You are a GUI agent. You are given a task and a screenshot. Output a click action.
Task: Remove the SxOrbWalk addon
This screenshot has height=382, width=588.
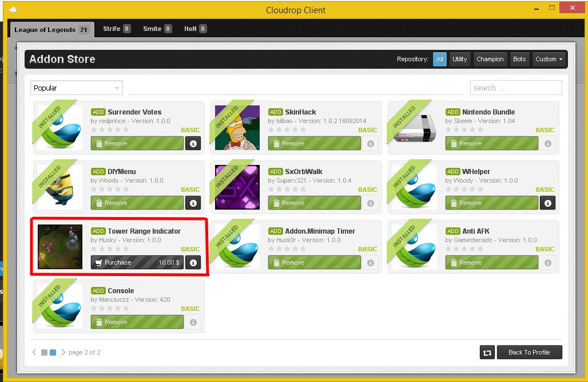point(314,203)
